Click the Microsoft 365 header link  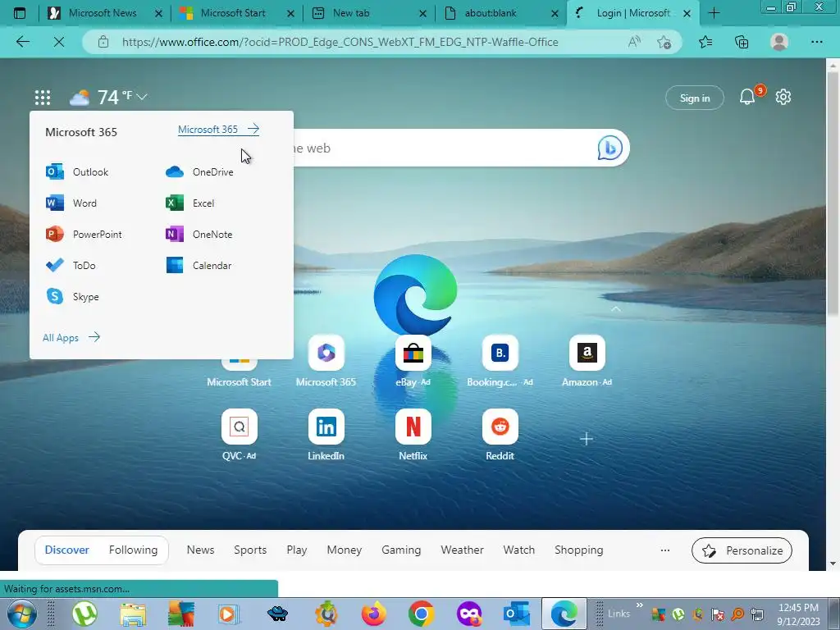click(x=218, y=129)
